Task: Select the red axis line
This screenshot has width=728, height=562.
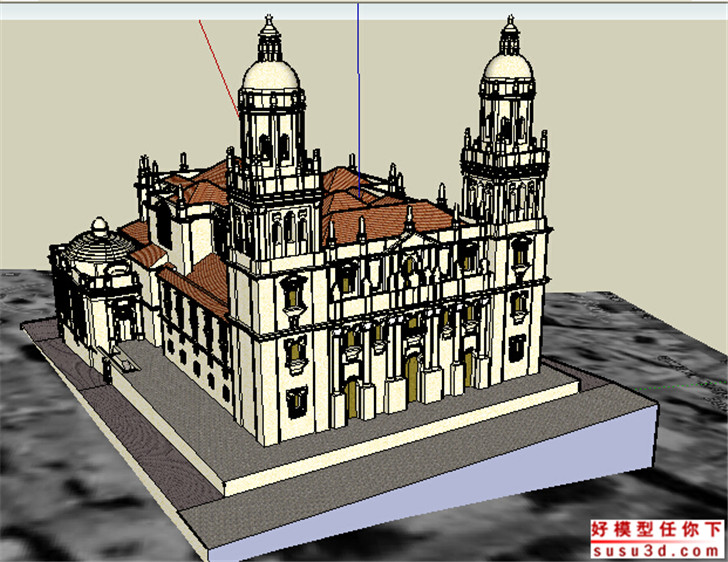Action: tap(219, 68)
